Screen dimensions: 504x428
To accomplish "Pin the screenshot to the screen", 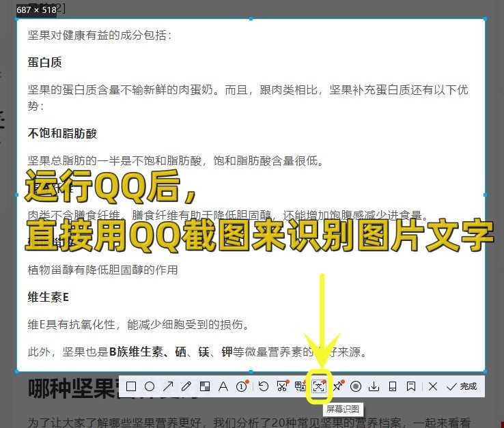I will click(x=338, y=386).
